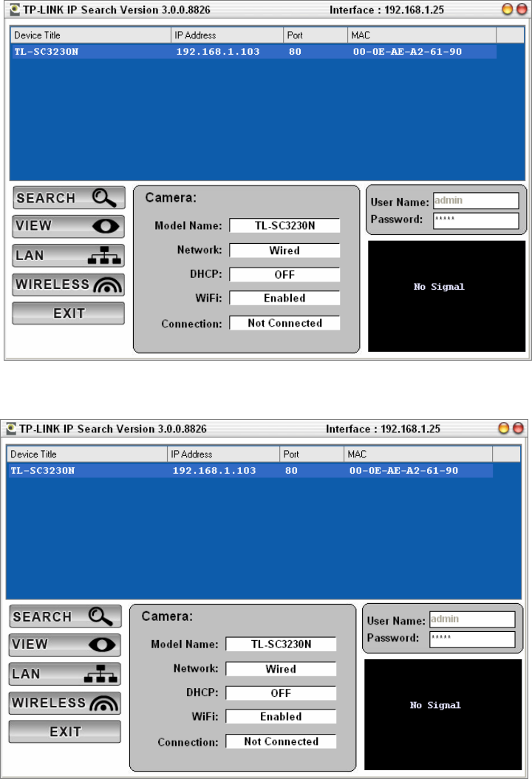Click IP Address column header in upper window
The height and width of the screenshot is (779, 532).
pyautogui.click(x=227, y=35)
